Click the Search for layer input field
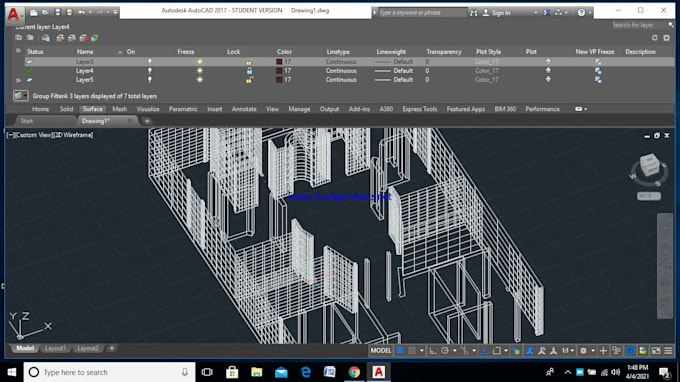The height and width of the screenshot is (382, 680). click(x=638, y=25)
